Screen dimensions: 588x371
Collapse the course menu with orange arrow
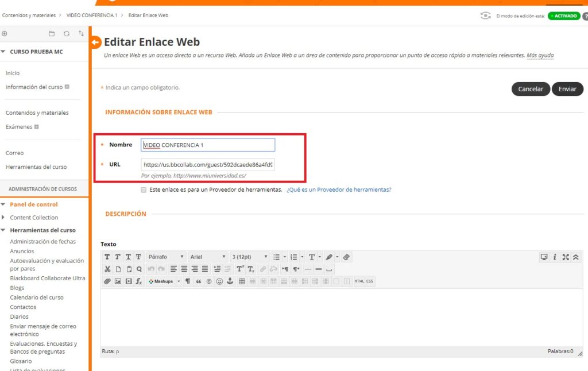pyautogui.click(x=96, y=42)
